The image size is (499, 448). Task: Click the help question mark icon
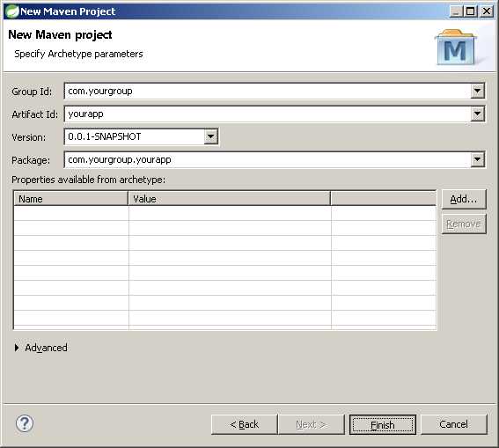[x=25, y=423]
